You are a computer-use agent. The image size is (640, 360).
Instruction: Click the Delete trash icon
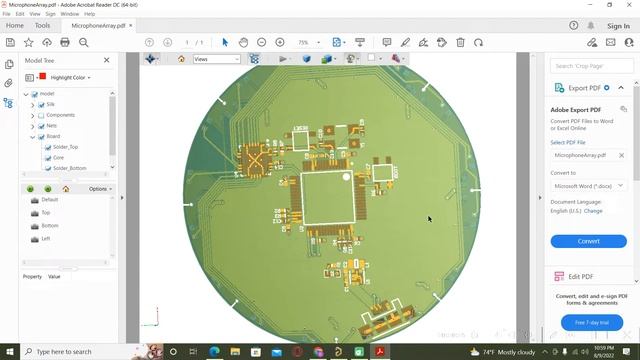[x=460, y=42]
